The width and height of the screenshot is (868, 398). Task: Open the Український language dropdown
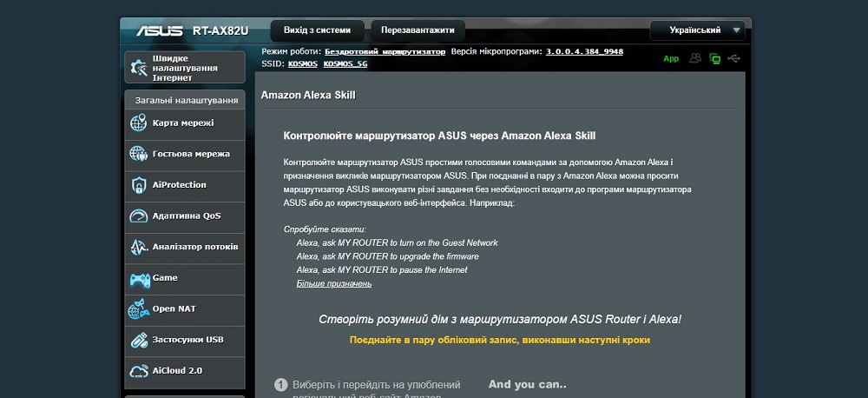tap(698, 30)
